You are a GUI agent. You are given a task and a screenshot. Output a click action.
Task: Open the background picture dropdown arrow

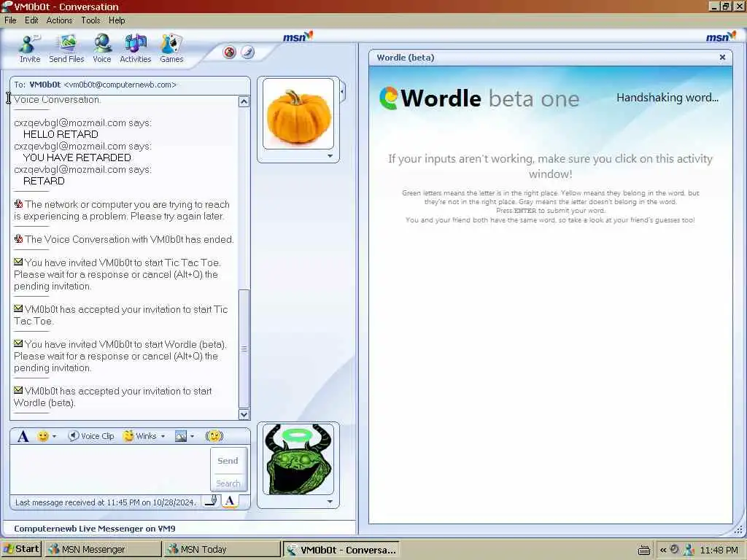point(192,436)
